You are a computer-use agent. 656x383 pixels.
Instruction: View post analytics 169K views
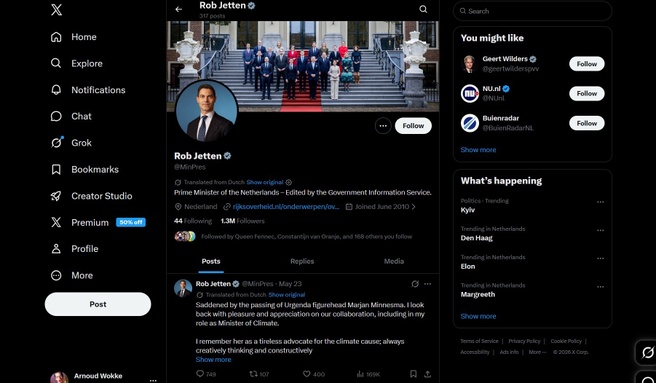coord(368,374)
